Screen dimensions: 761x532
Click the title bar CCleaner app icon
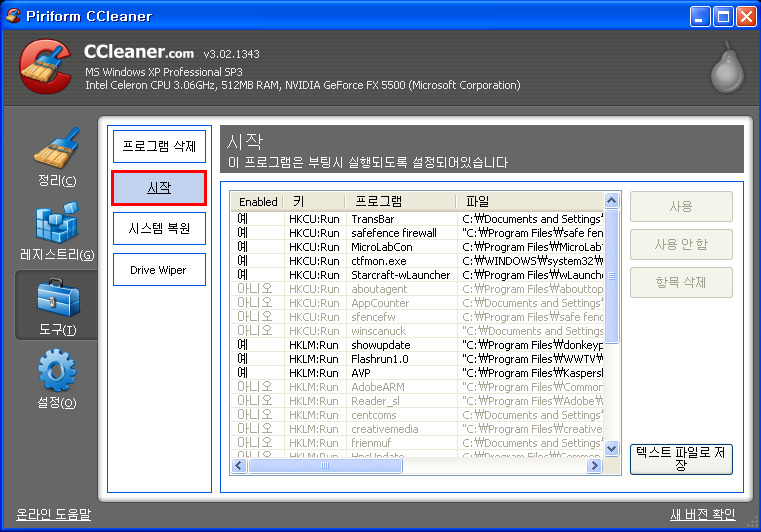pyautogui.click(x=13, y=16)
